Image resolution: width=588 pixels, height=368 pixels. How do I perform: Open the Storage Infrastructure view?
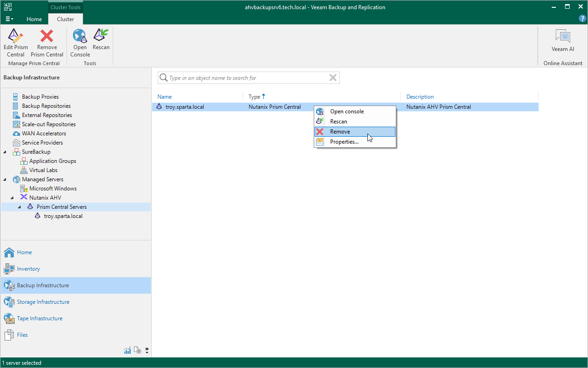click(76, 302)
